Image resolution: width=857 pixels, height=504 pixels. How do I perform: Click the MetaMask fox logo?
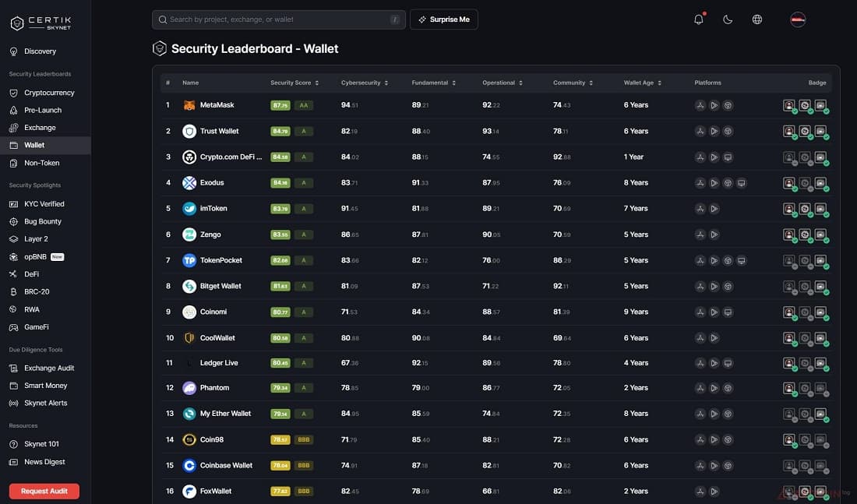click(x=189, y=105)
